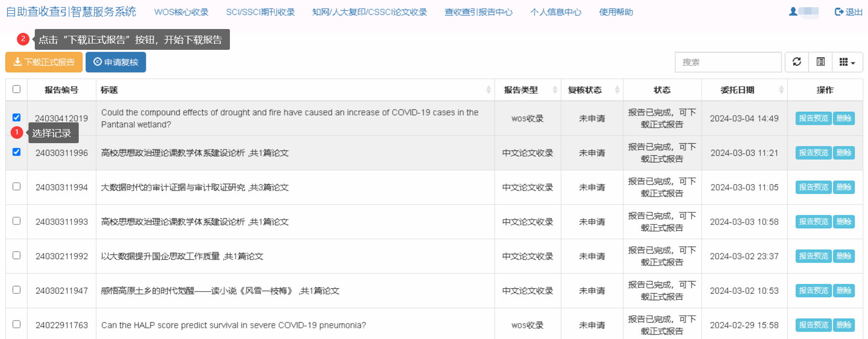Sort by the 报告类型 column arrows
The width and height of the screenshot is (868, 339).
pyautogui.click(x=555, y=90)
